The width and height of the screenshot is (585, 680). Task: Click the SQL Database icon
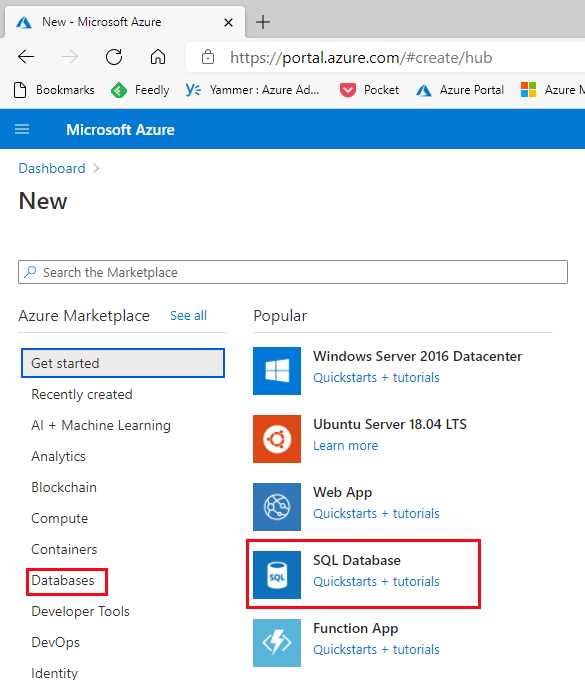tap(277, 575)
